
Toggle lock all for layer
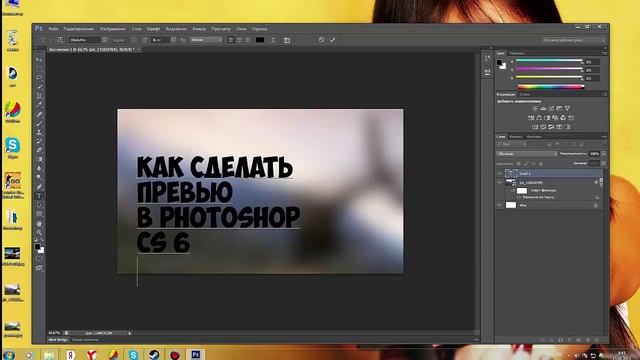point(541,164)
